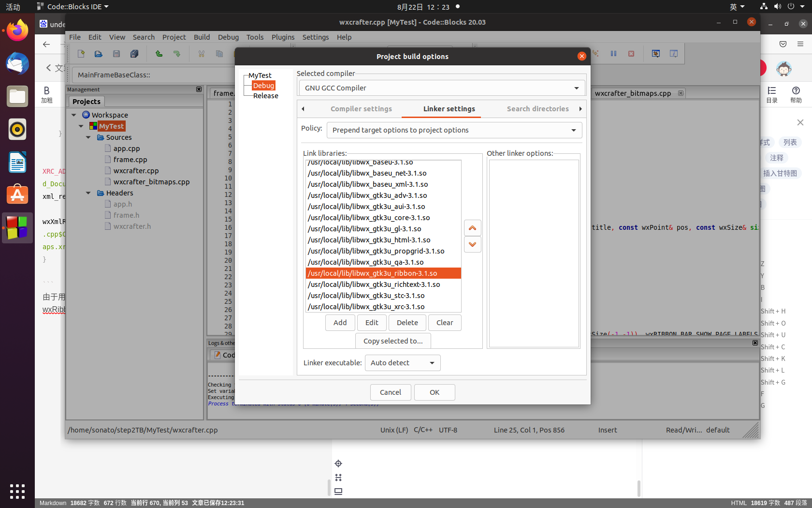Create a new file via toolbar
The width and height of the screenshot is (812, 508).
[x=81, y=54]
